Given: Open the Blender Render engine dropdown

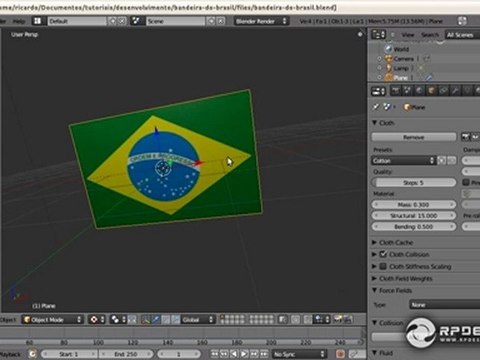Looking at the screenshot, I should (261, 21).
